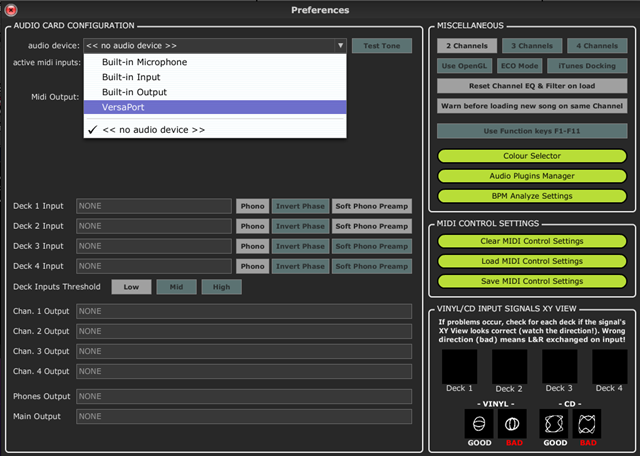
Task: Close the Preferences window with red button
Action: coord(10,10)
